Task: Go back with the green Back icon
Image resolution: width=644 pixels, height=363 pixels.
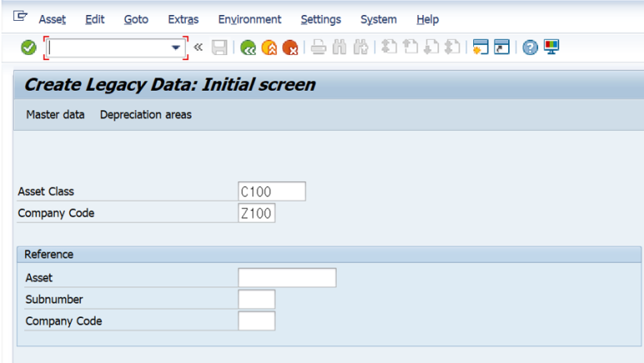Action: [248, 47]
